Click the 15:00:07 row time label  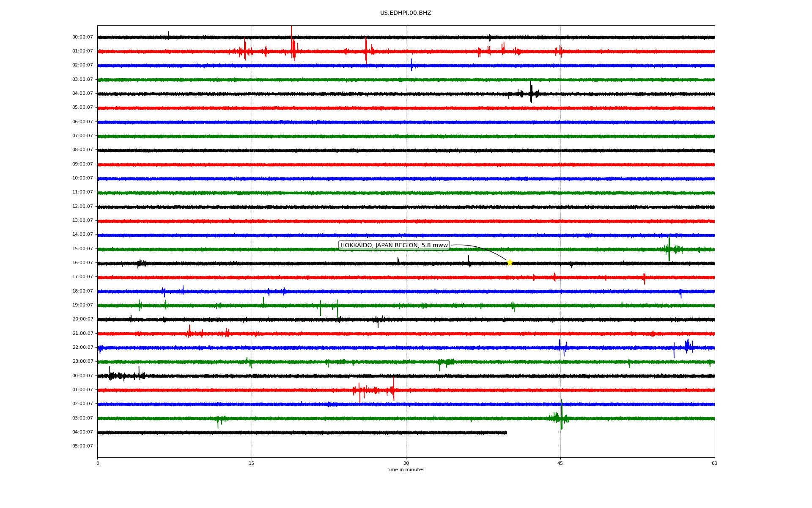click(x=82, y=249)
